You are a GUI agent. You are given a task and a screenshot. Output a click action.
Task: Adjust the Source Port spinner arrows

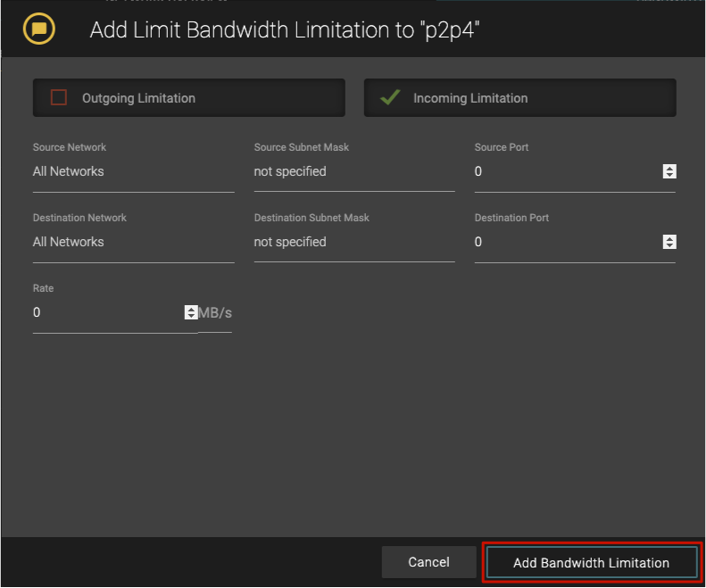(669, 171)
